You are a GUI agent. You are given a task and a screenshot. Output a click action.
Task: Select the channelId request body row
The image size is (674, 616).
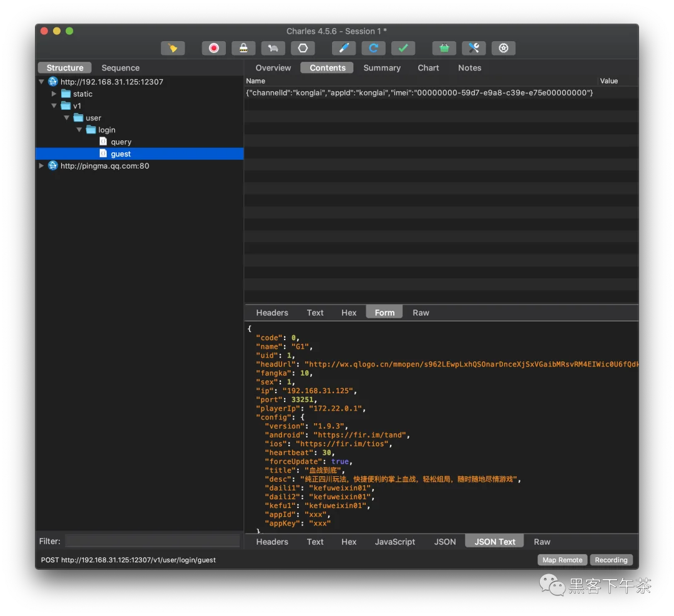click(x=441, y=93)
